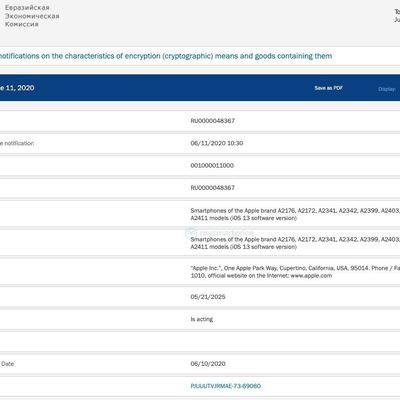Open the Display option in blue bar
Image resolution: width=400 pixels, height=400 pixels.
[x=387, y=89]
